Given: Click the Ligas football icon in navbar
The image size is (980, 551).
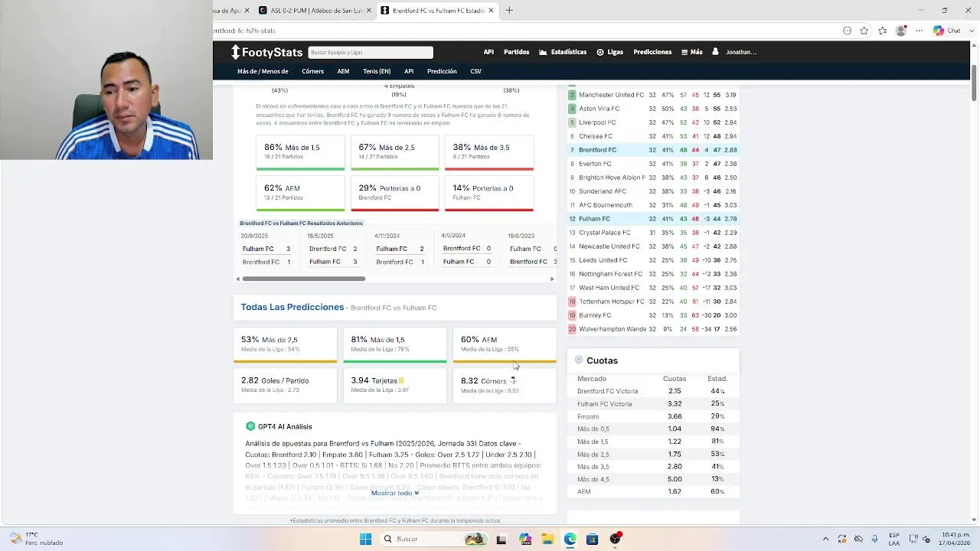Looking at the screenshot, I should [x=600, y=52].
